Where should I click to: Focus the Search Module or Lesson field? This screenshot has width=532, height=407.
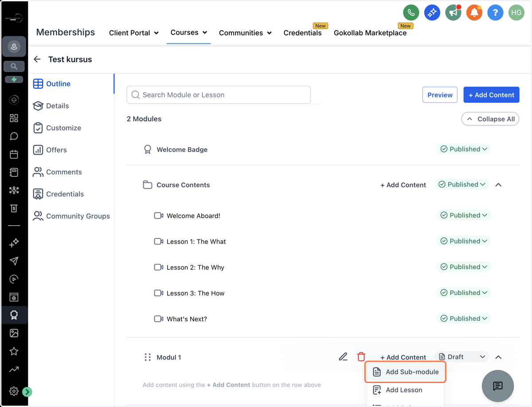click(219, 95)
